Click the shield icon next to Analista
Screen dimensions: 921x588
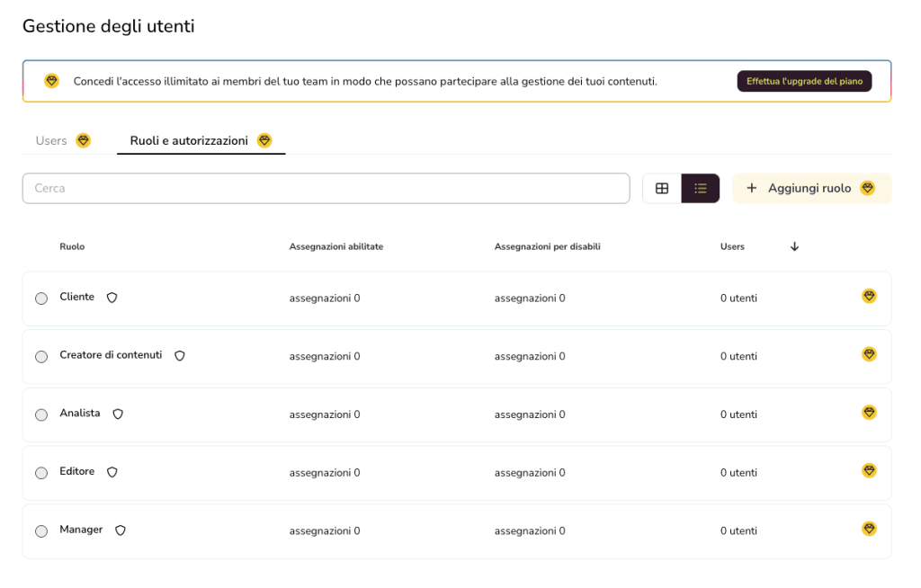[x=118, y=414]
